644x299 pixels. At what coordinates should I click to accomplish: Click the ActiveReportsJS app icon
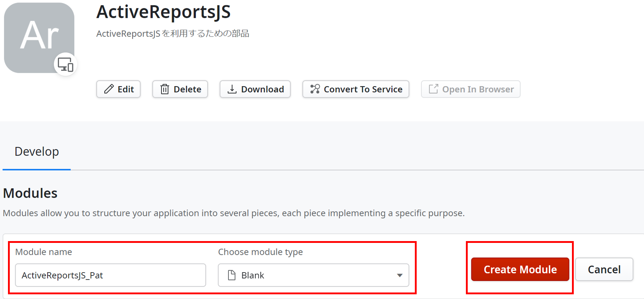[39, 38]
